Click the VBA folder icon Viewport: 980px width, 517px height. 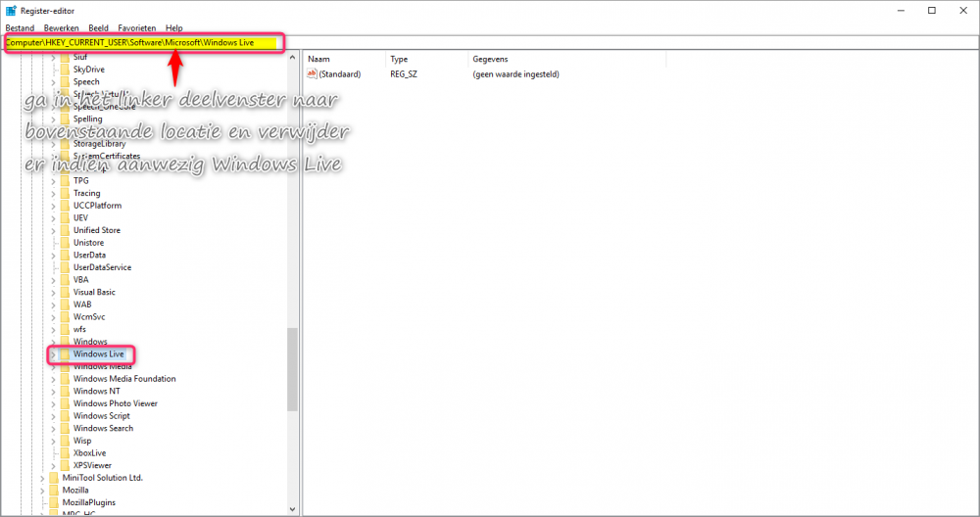[x=65, y=280]
